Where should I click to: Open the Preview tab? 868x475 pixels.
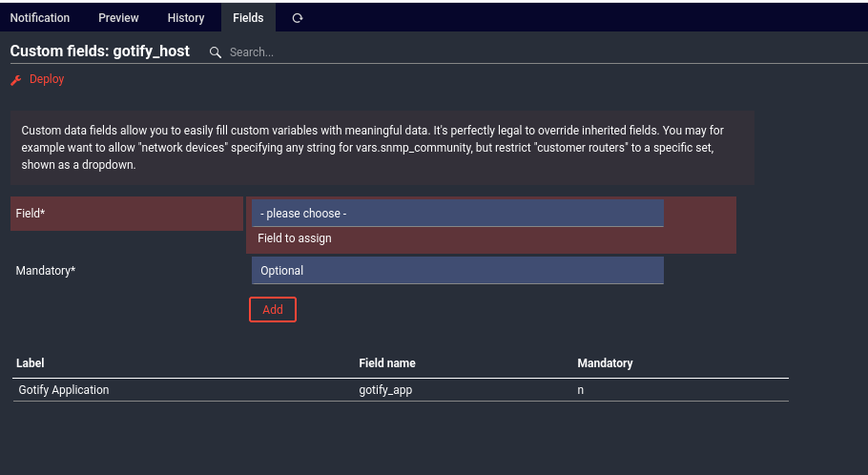[118, 18]
